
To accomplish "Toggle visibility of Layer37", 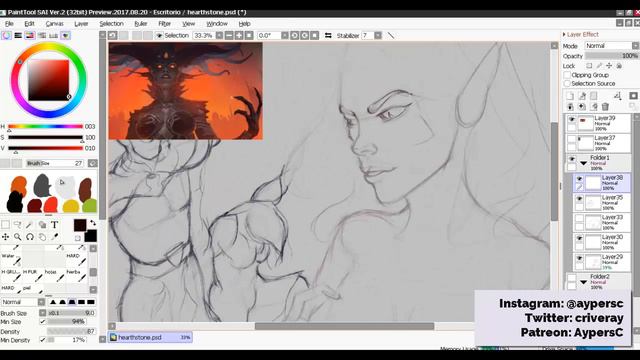I will tap(571, 140).
